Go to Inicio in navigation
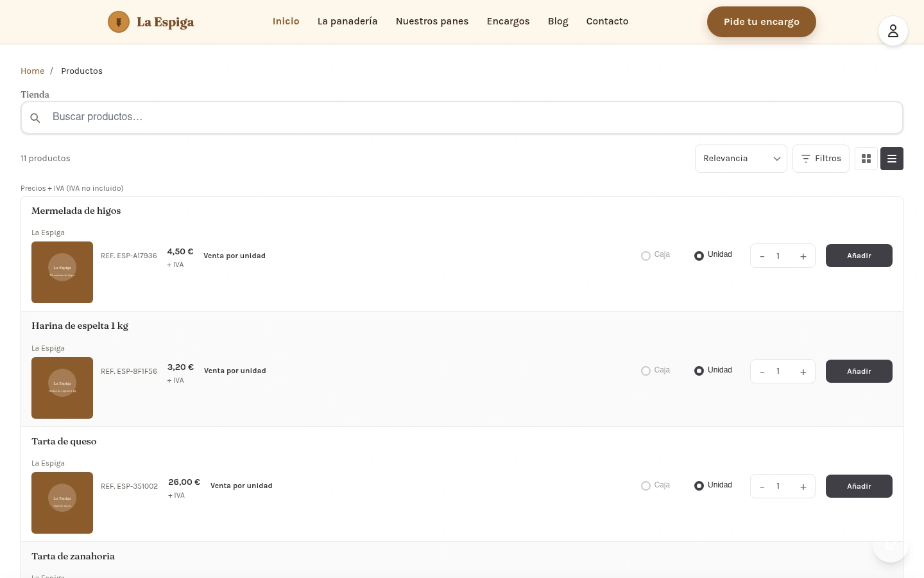The height and width of the screenshot is (578, 924). point(286,21)
